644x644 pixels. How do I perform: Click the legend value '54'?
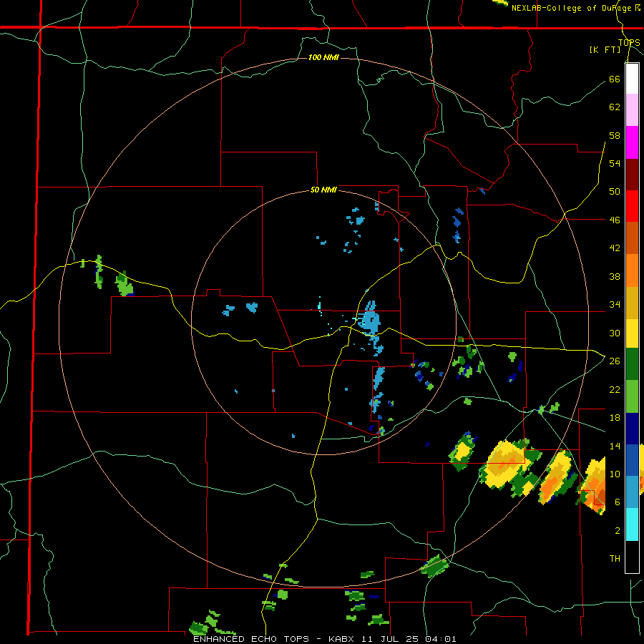click(615, 163)
